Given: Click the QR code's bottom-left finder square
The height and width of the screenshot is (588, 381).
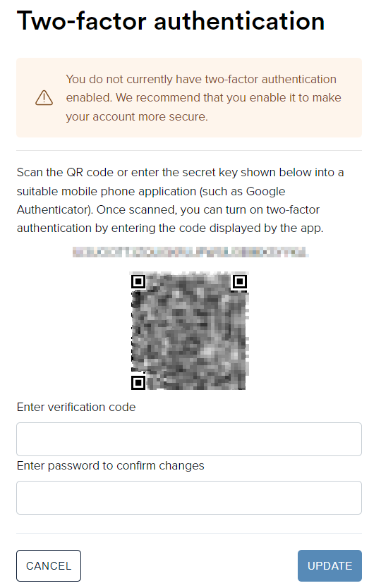Looking at the screenshot, I should pos(138,383).
